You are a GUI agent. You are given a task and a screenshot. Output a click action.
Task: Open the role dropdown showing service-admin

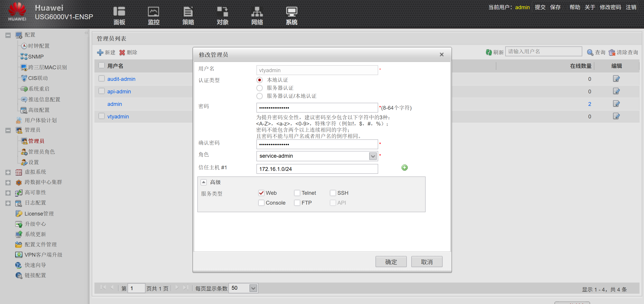click(x=373, y=156)
